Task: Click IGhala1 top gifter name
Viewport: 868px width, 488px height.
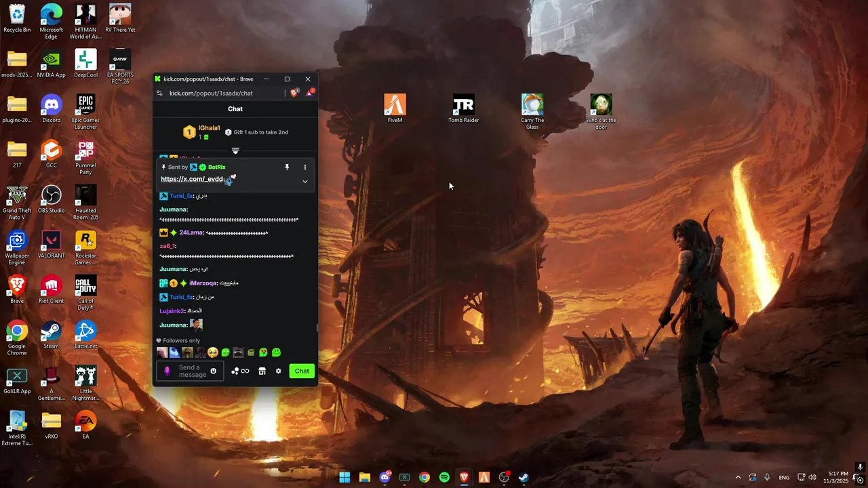Action: (210, 128)
